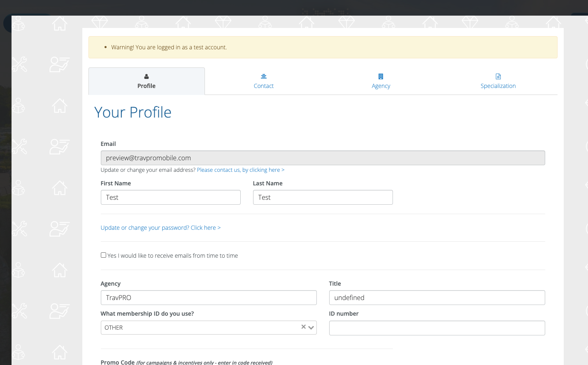Click the Title field showing undefined

437,298
